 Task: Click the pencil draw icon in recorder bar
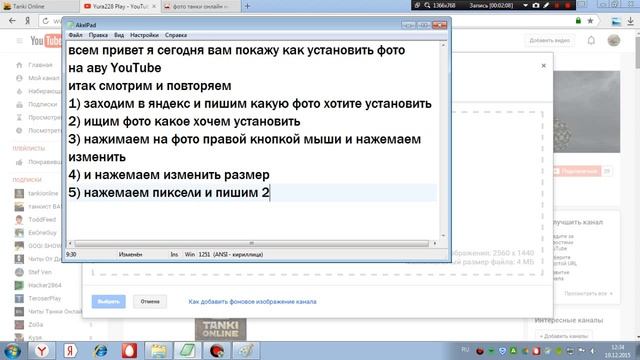[547, 5]
